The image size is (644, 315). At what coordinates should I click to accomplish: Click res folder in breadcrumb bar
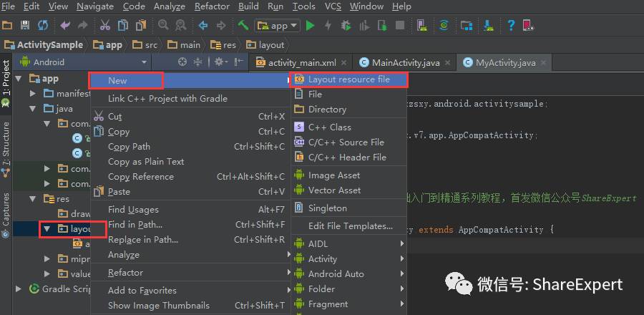223,45
